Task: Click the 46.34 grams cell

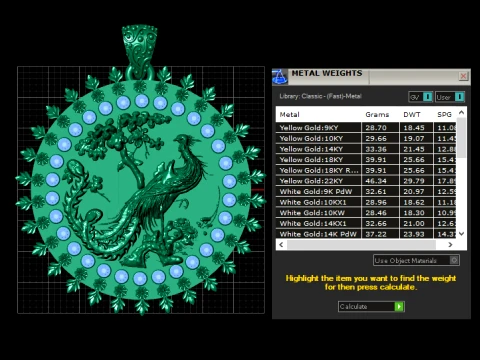Action: pos(380,181)
